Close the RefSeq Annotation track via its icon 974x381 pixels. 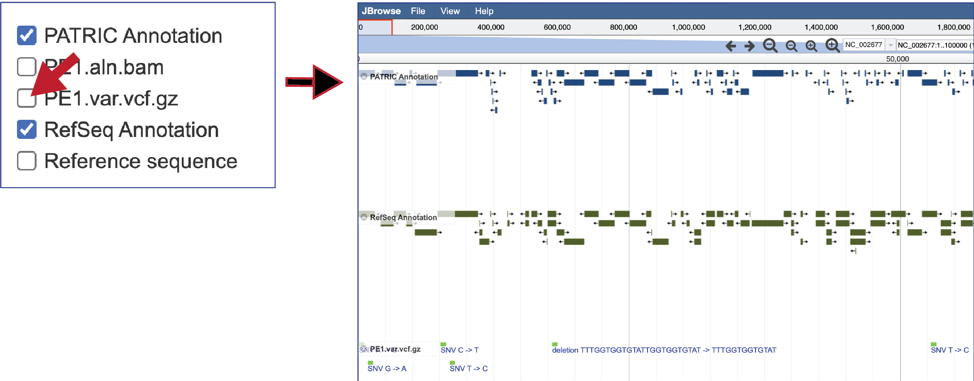(364, 218)
